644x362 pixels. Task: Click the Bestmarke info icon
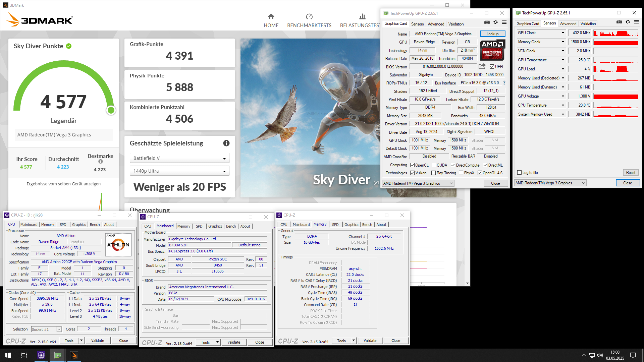pyautogui.click(x=101, y=162)
